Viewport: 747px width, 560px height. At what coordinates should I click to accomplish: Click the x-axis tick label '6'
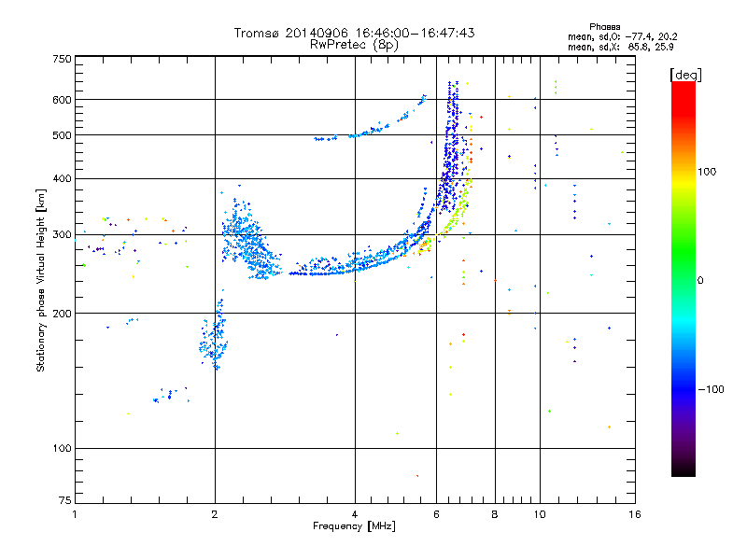[x=436, y=514]
